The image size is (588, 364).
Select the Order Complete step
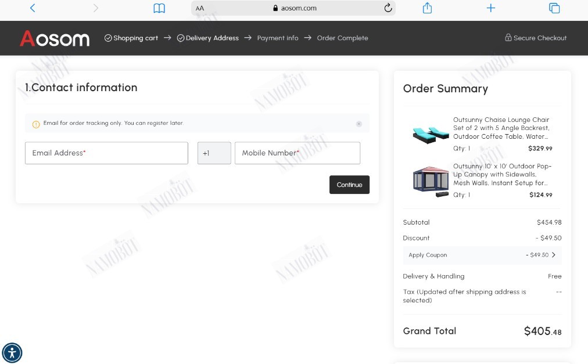coord(342,38)
